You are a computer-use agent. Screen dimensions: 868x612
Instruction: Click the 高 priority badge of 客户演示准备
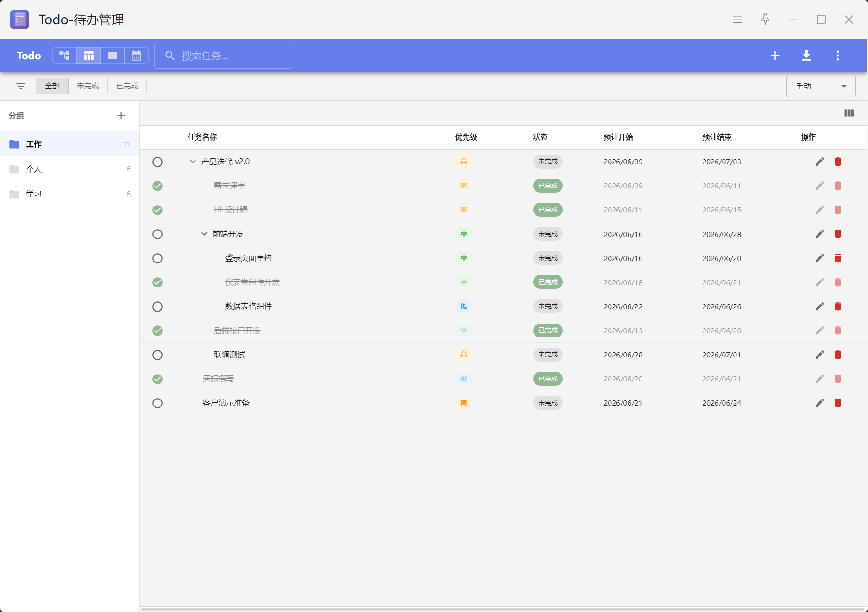[x=464, y=403]
